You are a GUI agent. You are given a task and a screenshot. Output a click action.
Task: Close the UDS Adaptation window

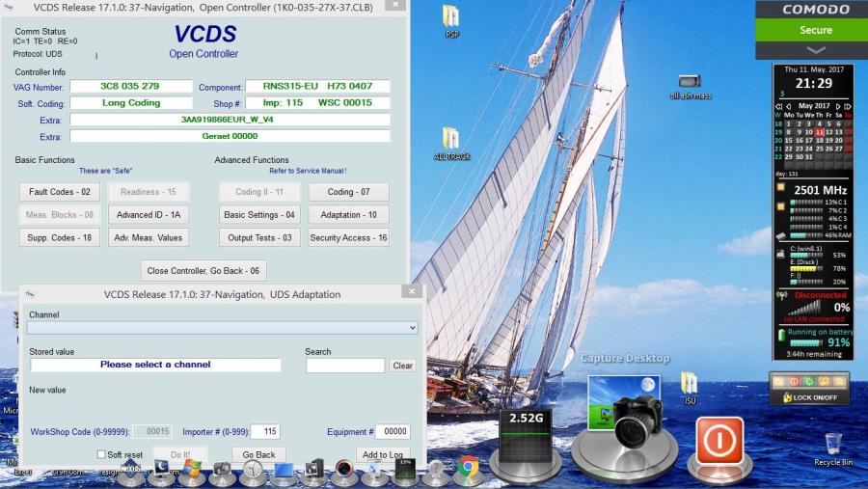click(412, 292)
